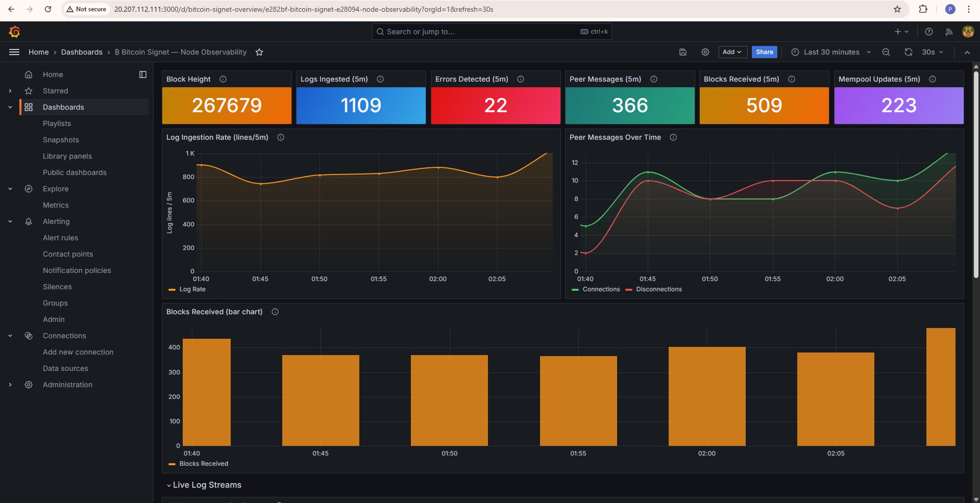This screenshot has height=503, width=980.
Task: Show info for Logs Ingested panel
Action: pyautogui.click(x=380, y=79)
